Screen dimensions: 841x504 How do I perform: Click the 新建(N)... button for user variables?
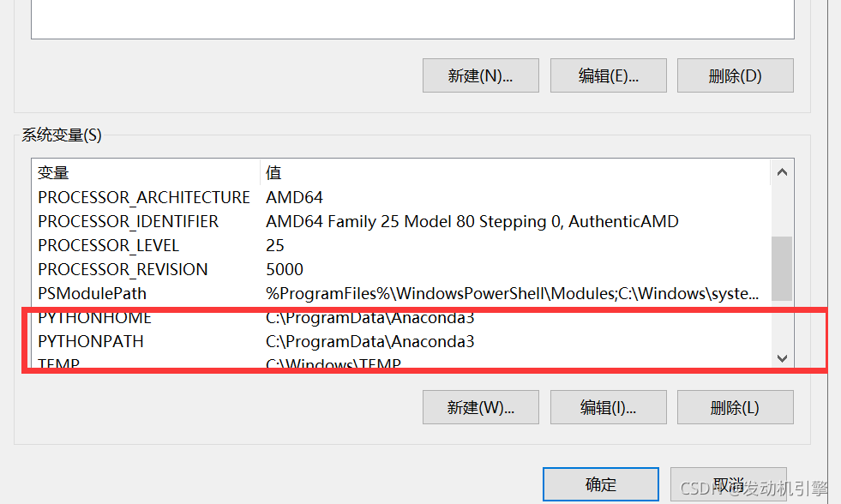pos(480,75)
